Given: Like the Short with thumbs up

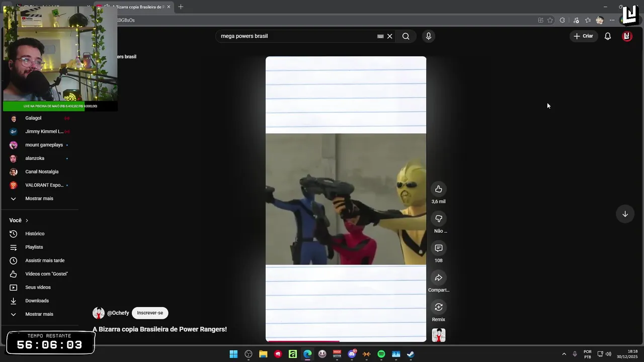Looking at the screenshot, I should (438, 189).
